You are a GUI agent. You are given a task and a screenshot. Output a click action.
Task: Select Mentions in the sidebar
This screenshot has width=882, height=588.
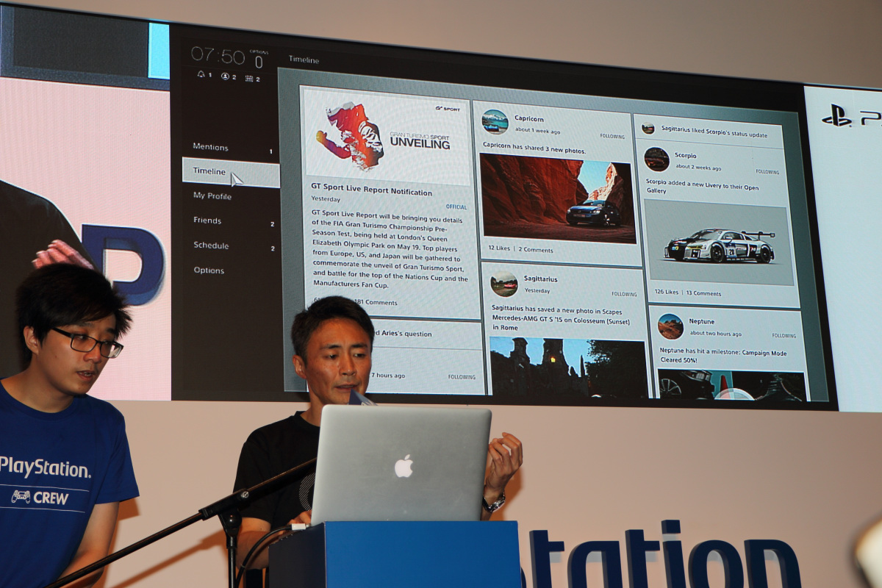pos(211,147)
